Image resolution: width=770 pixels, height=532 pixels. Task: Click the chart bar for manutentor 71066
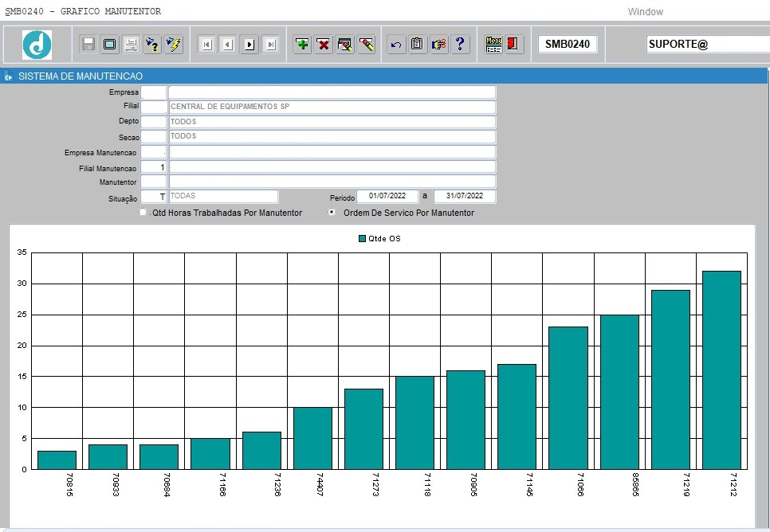pyautogui.click(x=568, y=398)
